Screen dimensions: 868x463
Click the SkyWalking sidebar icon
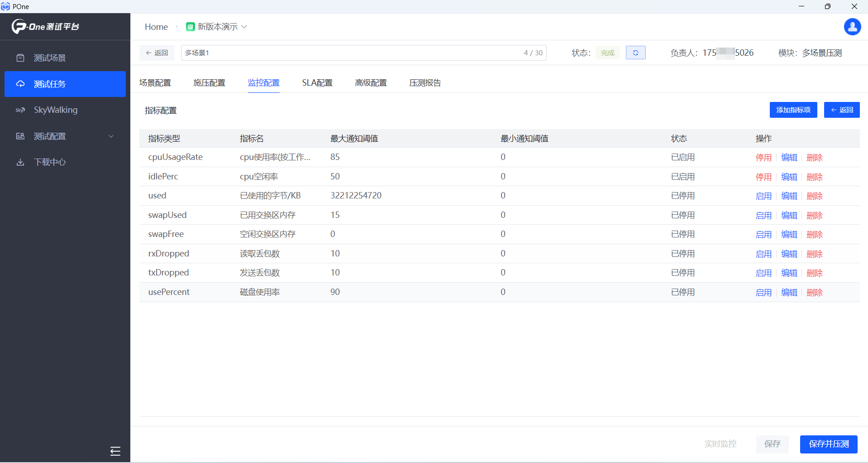point(20,110)
